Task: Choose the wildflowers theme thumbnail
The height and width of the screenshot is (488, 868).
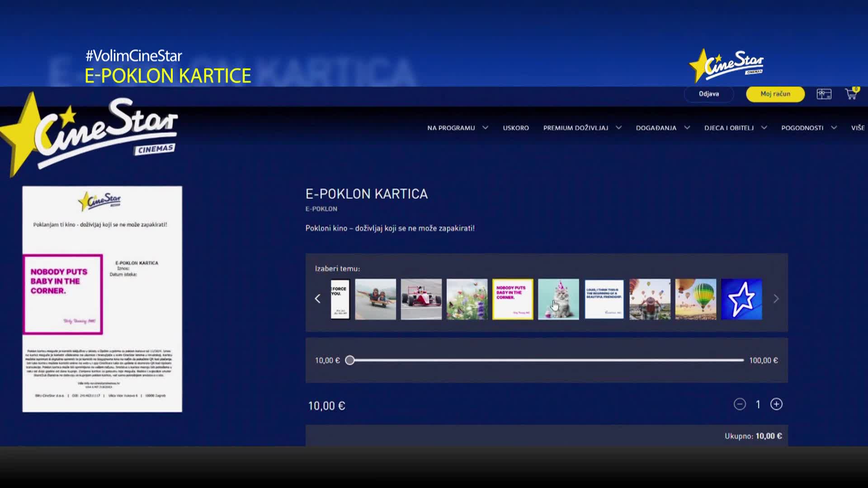Action: (x=467, y=299)
